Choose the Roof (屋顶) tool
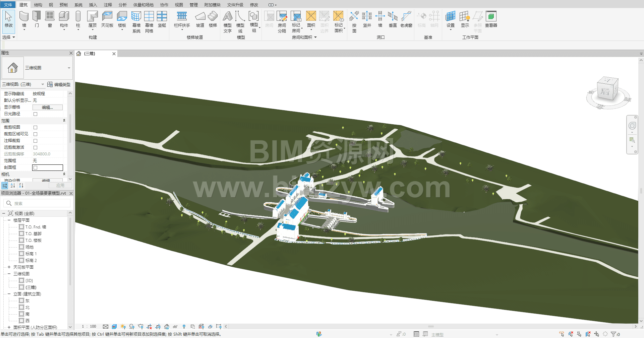The width and height of the screenshot is (644, 338). (92, 19)
